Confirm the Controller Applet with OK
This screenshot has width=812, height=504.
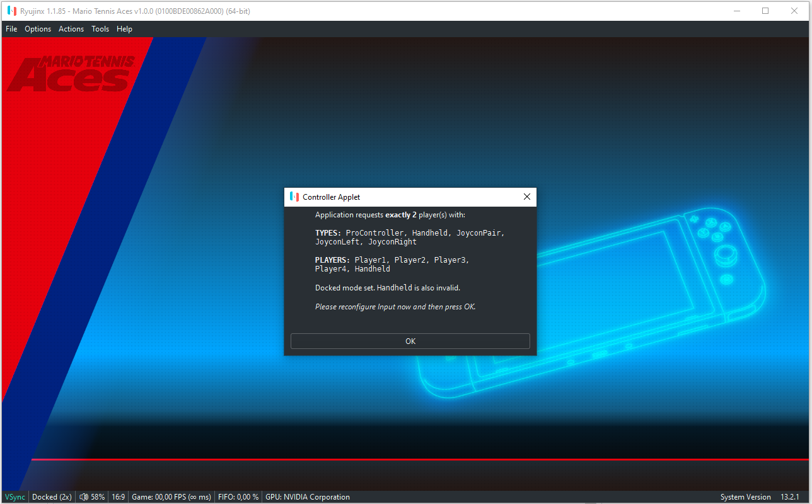point(410,341)
